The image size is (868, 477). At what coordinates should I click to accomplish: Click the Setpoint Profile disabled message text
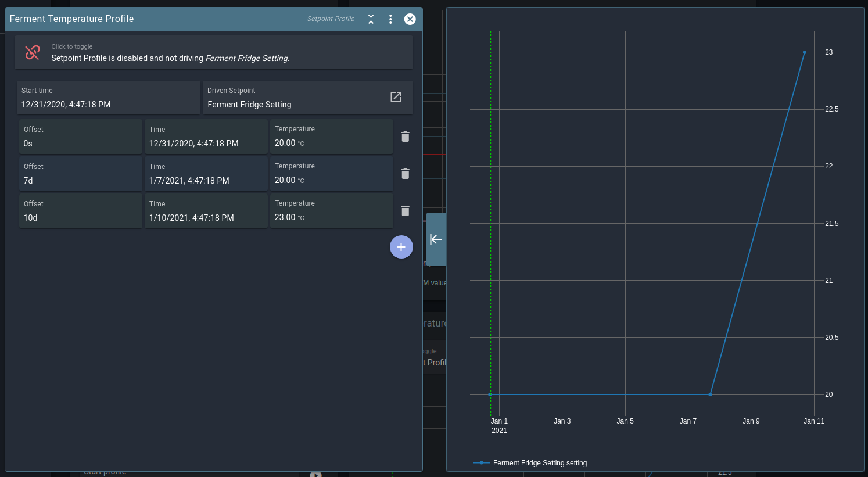(170, 58)
